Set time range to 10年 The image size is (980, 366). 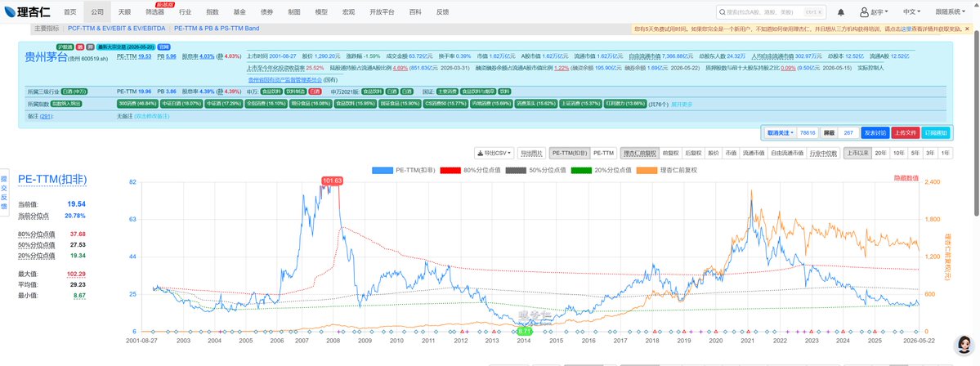899,153
